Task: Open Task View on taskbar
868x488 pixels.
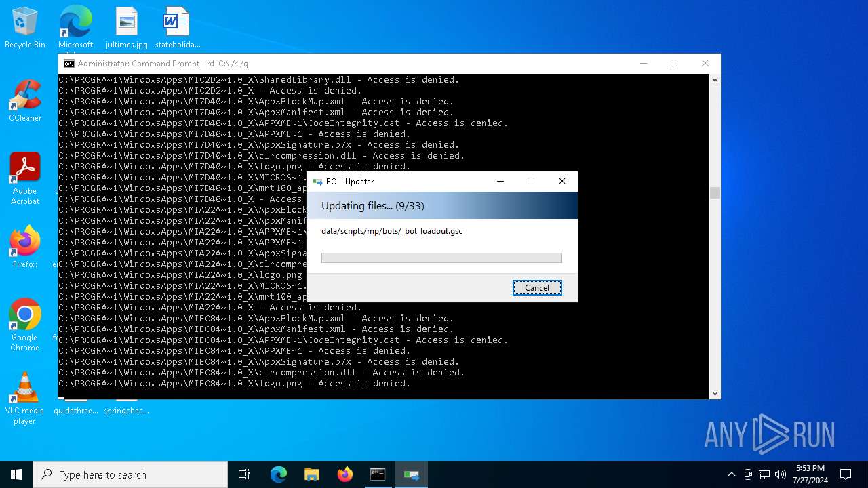Action: tap(244, 474)
